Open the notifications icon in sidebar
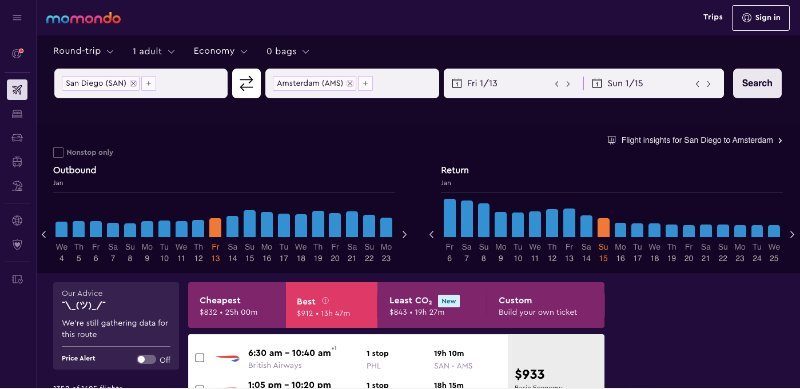 click(x=17, y=53)
